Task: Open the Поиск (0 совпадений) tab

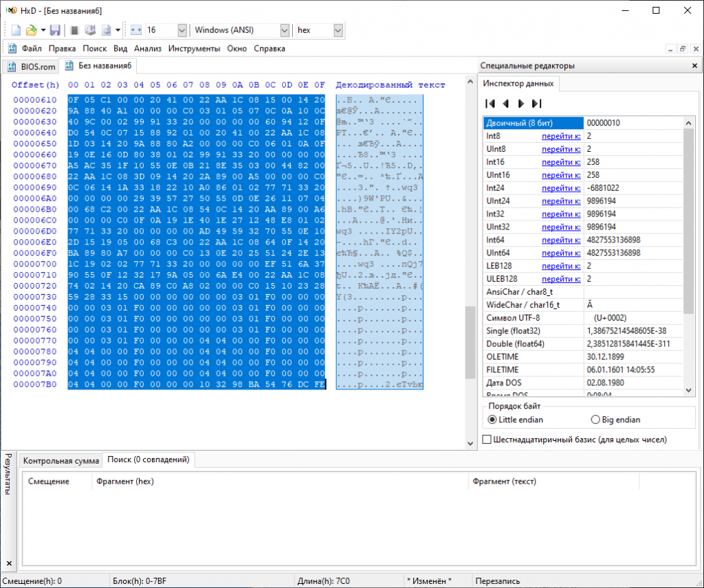Action: point(148,460)
